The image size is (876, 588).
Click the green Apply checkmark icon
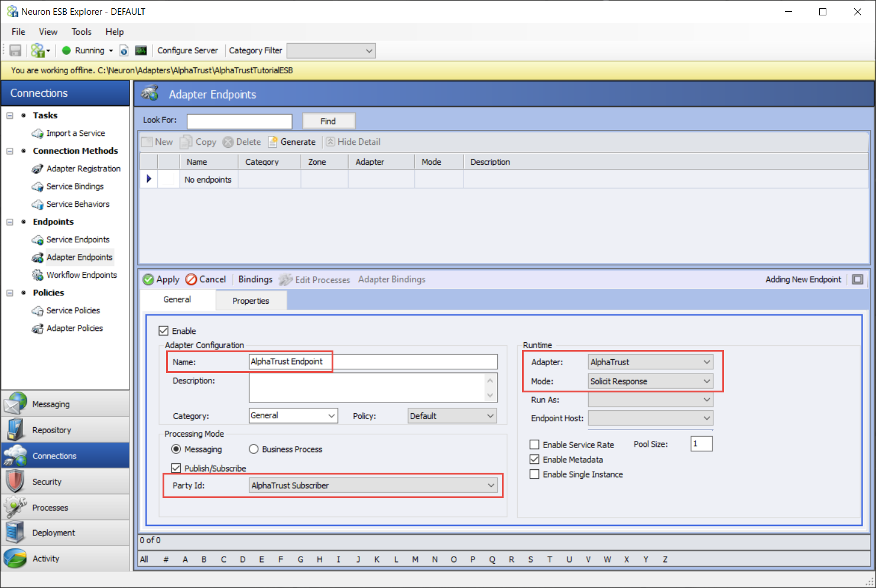tap(148, 280)
